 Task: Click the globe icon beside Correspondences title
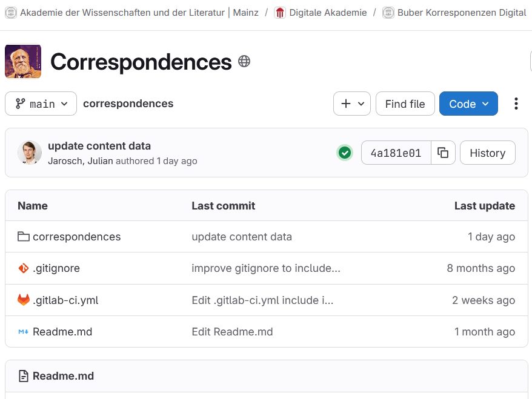244,61
